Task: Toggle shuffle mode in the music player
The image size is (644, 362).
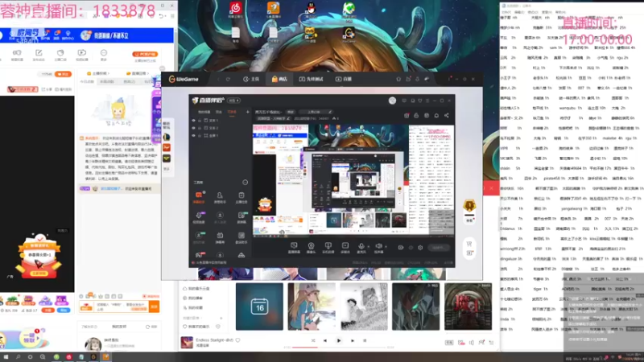Action: coord(313,340)
